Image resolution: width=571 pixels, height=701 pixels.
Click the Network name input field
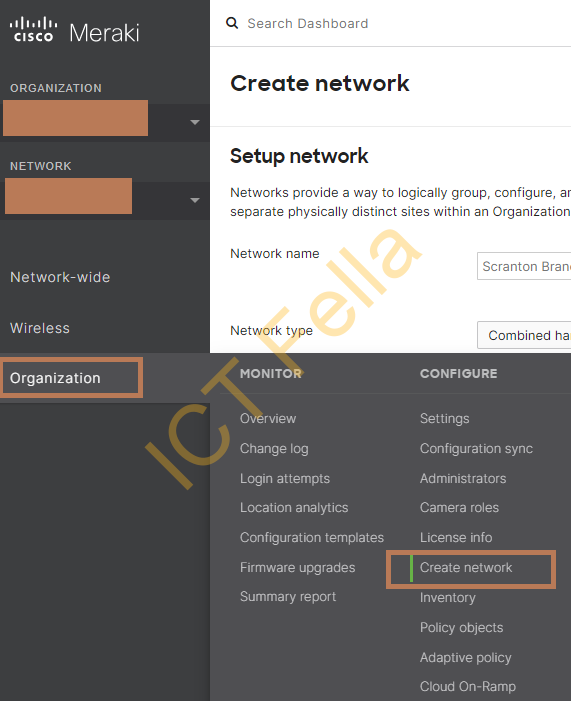click(x=524, y=266)
